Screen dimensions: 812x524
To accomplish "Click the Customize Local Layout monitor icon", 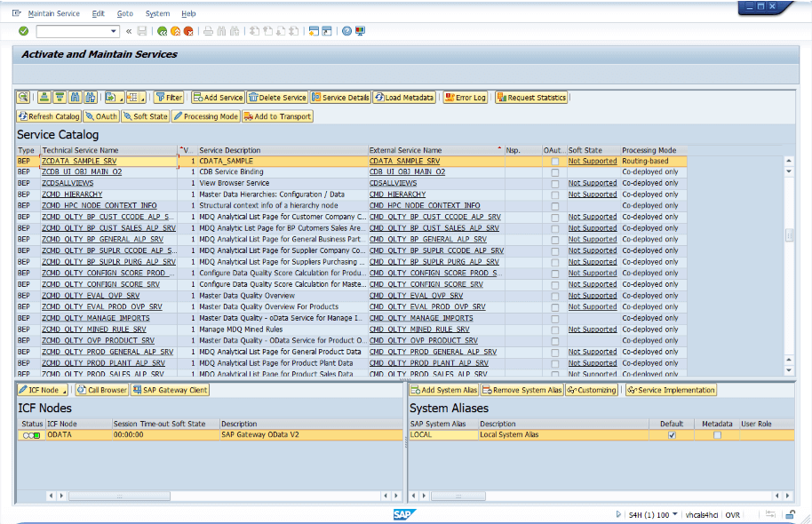I will 360,31.
